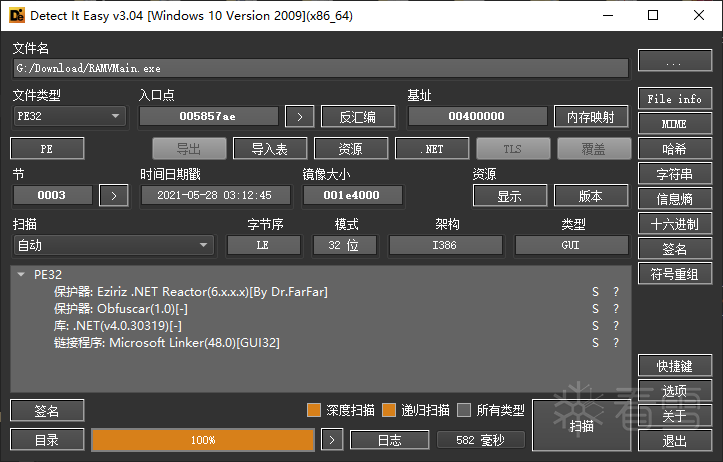Click ? for Microsoft Linker row
This screenshot has height=462, width=723.
(x=616, y=343)
